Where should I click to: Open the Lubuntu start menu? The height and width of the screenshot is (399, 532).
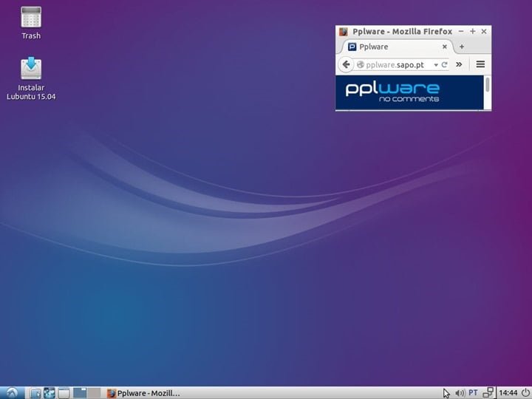pos(11,392)
